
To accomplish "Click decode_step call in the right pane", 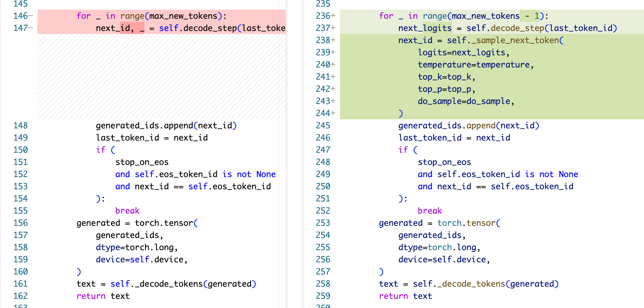I will (x=517, y=28).
